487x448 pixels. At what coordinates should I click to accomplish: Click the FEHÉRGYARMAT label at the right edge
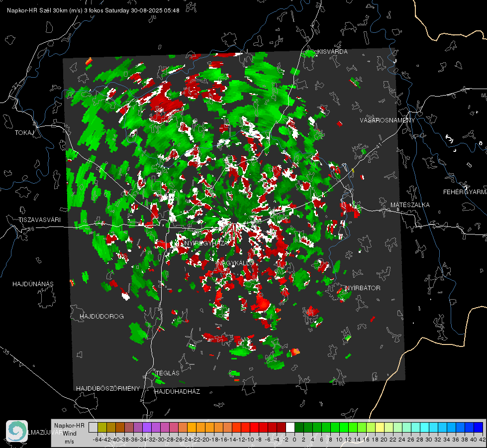(465, 192)
